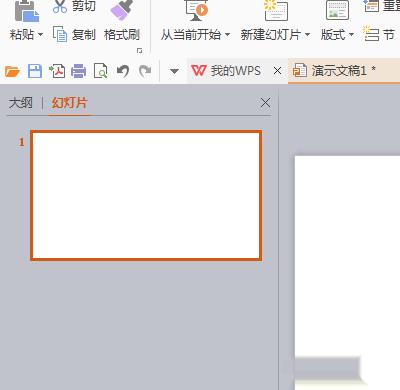Export to PDF icon
The width and height of the screenshot is (400, 390).
pyautogui.click(x=57, y=71)
